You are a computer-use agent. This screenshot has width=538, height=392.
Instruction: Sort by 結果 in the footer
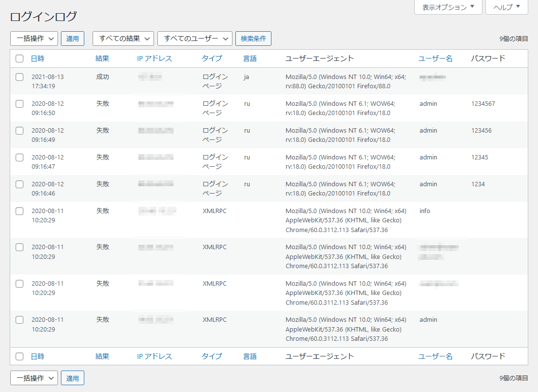pyautogui.click(x=102, y=356)
